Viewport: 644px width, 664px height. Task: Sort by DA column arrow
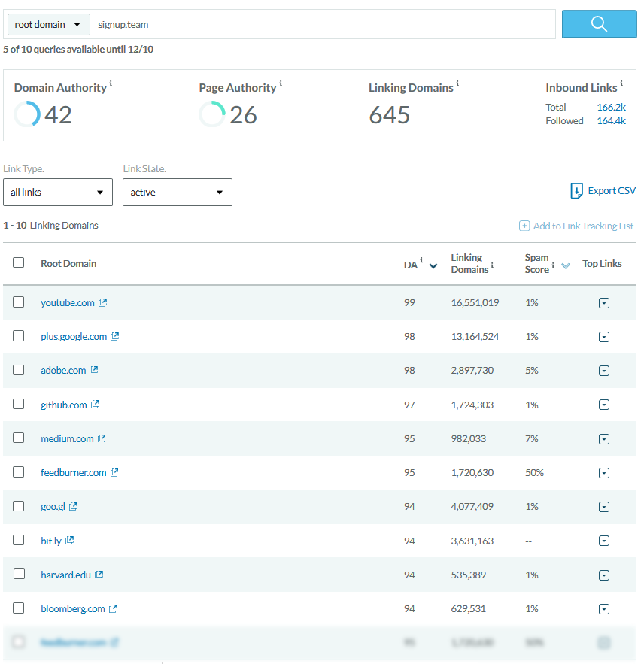433,266
